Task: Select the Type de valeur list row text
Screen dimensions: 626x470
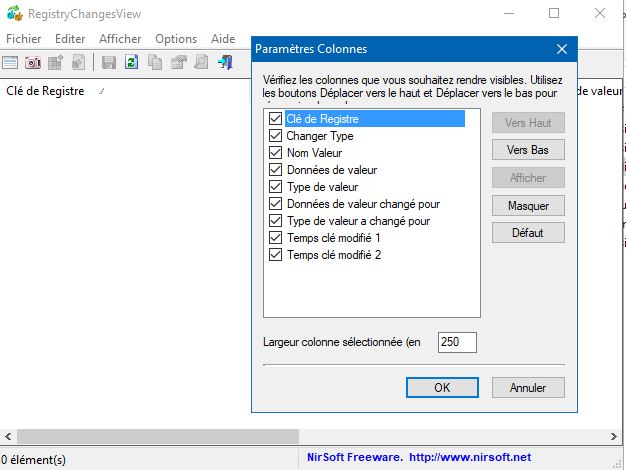Action: tap(323, 186)
